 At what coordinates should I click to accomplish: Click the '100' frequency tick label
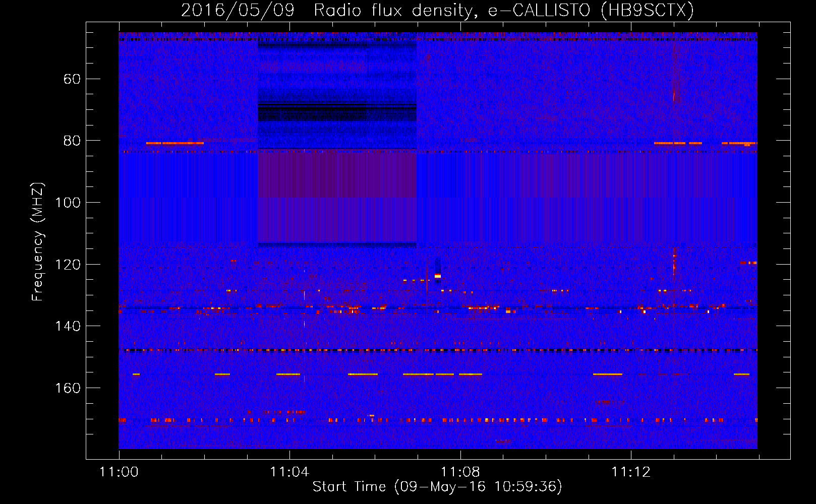68,203
